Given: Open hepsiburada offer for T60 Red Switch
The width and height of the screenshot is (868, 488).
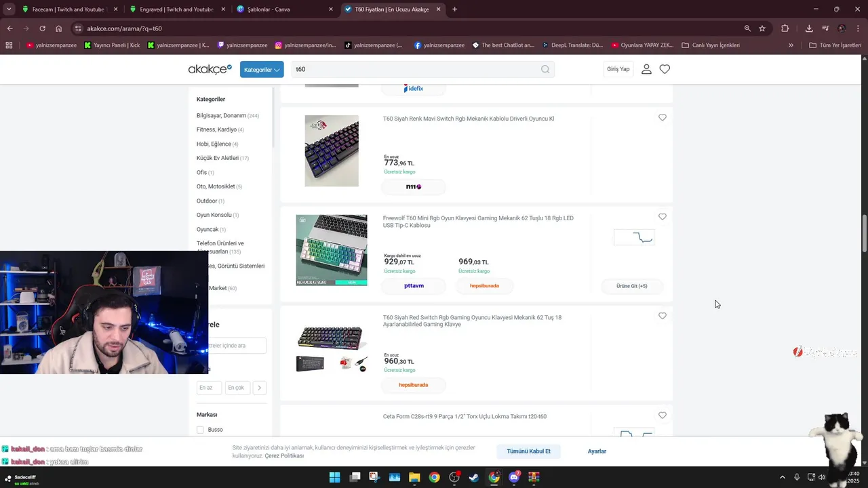Looking at the screenshot, I should click(x=414, y=385).
